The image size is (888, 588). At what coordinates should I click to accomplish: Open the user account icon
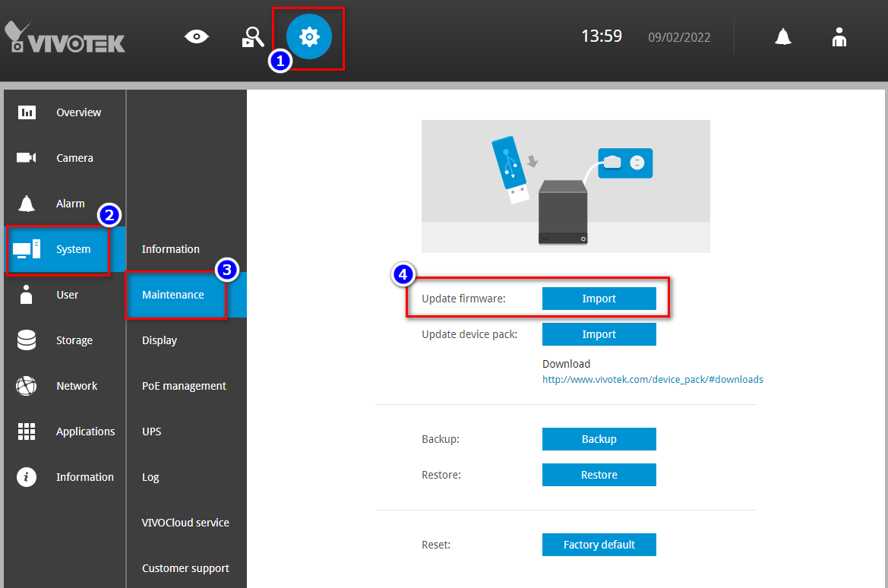click(x=839, y=36)
